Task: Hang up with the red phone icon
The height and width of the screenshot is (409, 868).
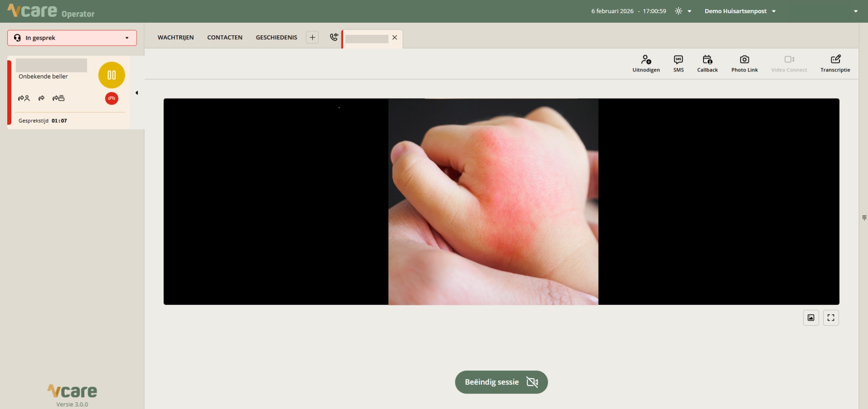Action: click(112, 98)
